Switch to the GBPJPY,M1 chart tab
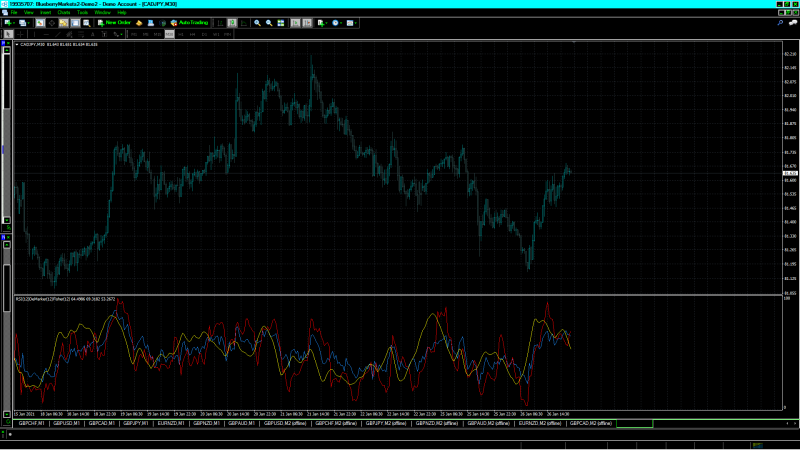 tap(134, 423)
